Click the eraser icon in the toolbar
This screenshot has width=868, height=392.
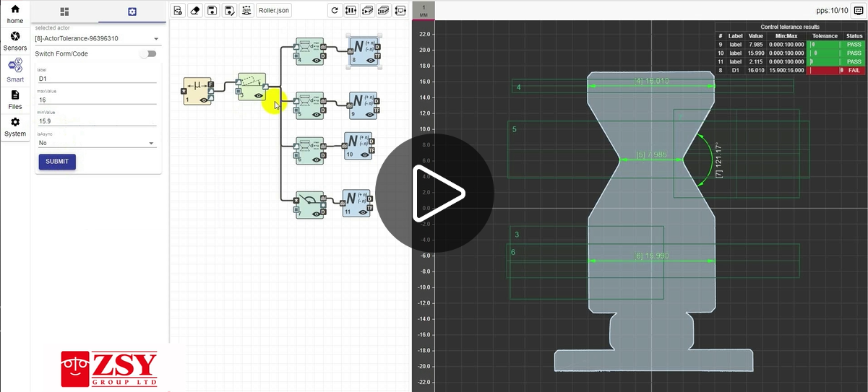coord(194,11)
